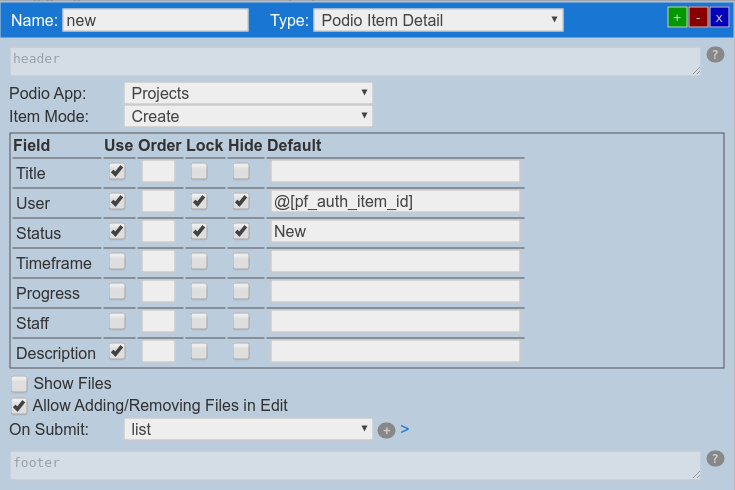Click Default field for Timeframe row
The width and height of the screenshot is (735, 490).
[395, 261]
